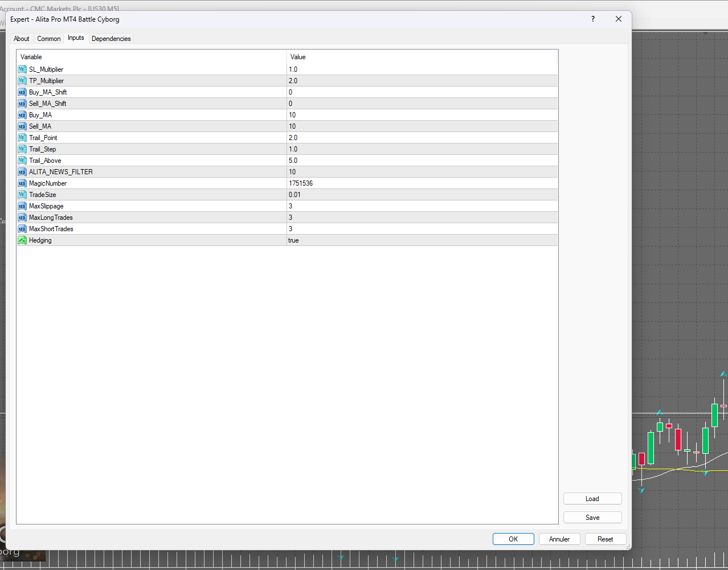Click the Trail_Step variable icon
728x570 pixels.
pyautogui.click(x=22, y=149)
